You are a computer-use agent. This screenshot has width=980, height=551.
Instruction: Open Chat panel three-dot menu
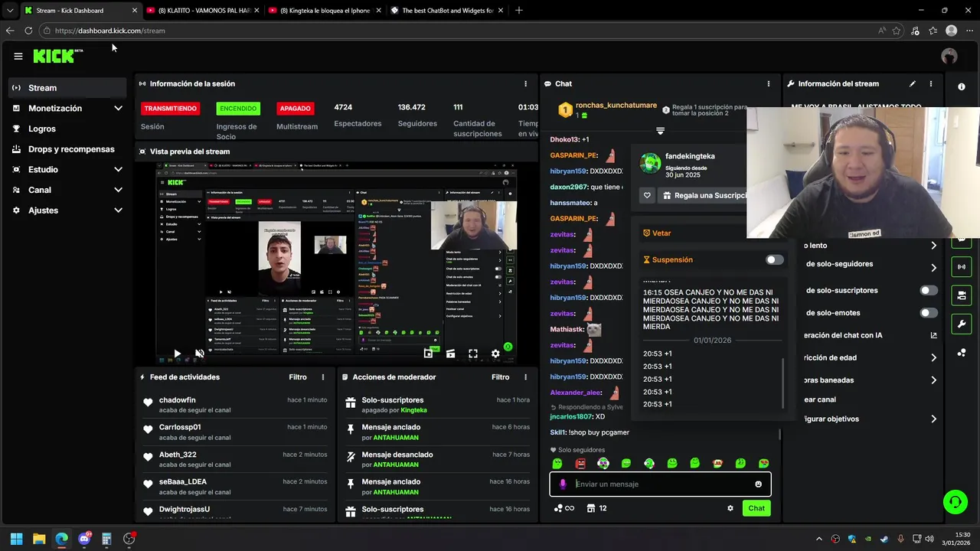(769, 83)
